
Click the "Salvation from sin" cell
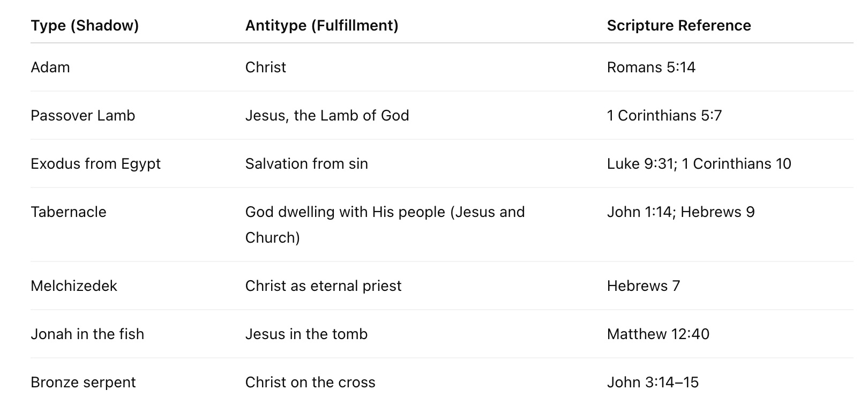pyautogui.click(x=306, y=164)
